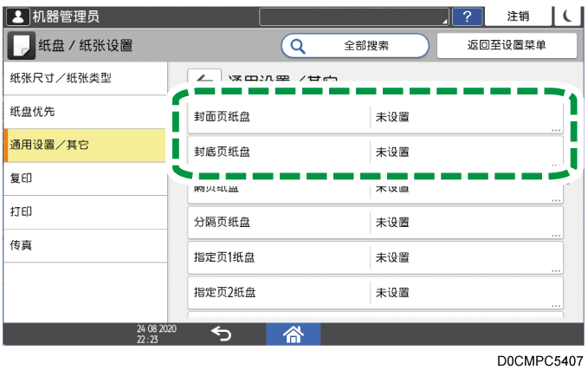Tap the 机器管理员 user icon

(18, 16)
